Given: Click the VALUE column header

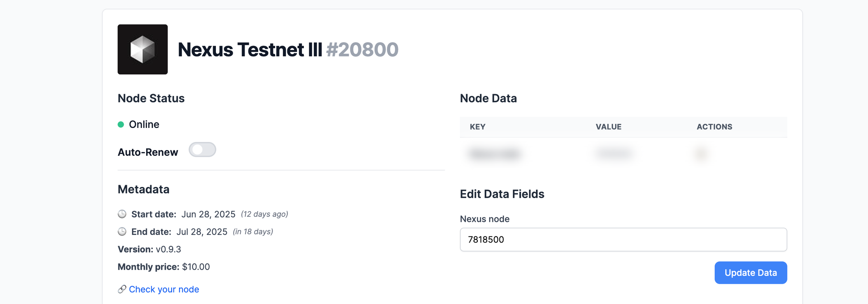Looking at the screenshot, I should click(x=608, y=127).
